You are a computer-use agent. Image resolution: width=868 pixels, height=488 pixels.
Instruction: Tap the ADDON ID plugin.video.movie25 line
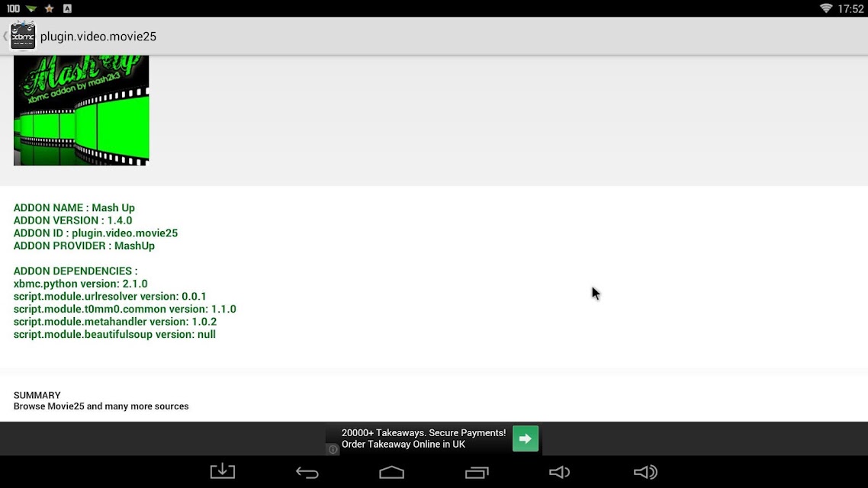(96, 233)
